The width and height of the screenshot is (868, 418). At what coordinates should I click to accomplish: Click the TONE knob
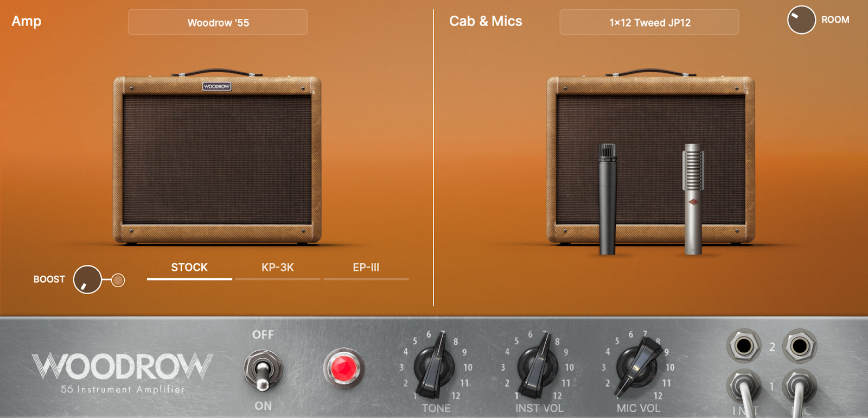[434, 366]
